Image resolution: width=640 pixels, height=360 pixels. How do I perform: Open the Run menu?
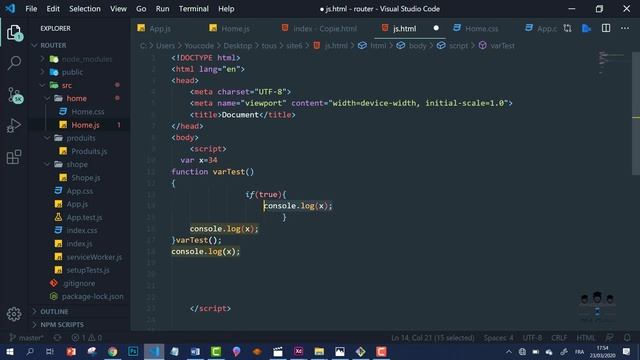tap(162, 9)
